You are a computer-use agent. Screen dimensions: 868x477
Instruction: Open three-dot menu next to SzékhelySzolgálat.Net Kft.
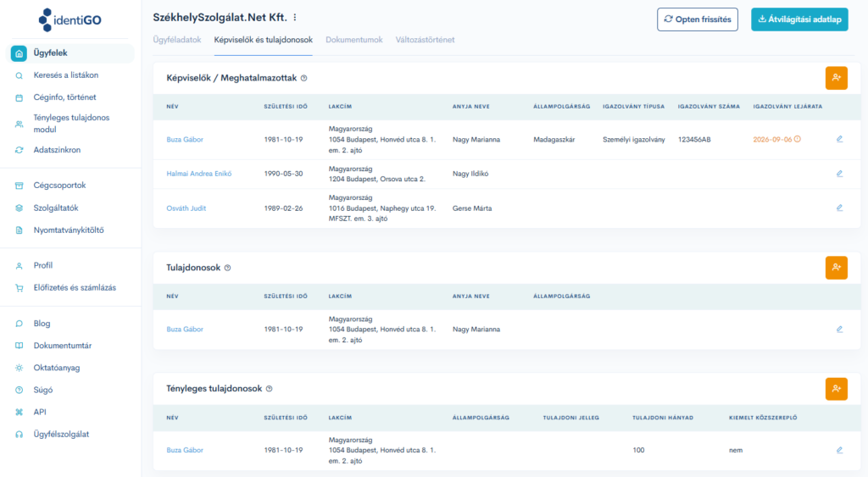[x=295, y=18]
